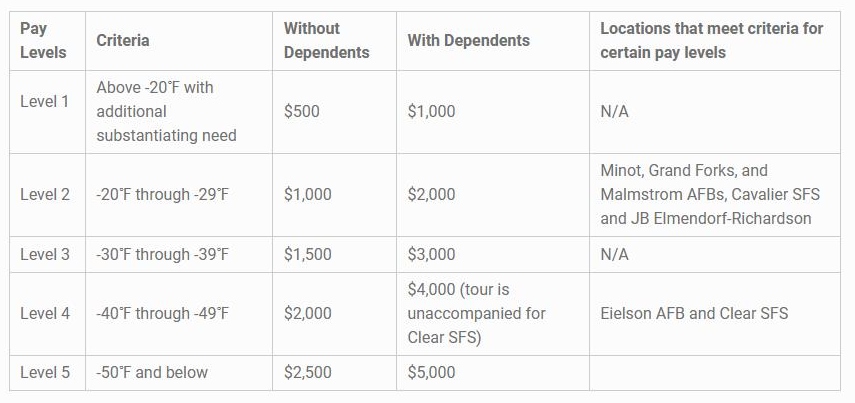Click the "Level 3" row label
855x403 pixels.
[x=45, y=254]
